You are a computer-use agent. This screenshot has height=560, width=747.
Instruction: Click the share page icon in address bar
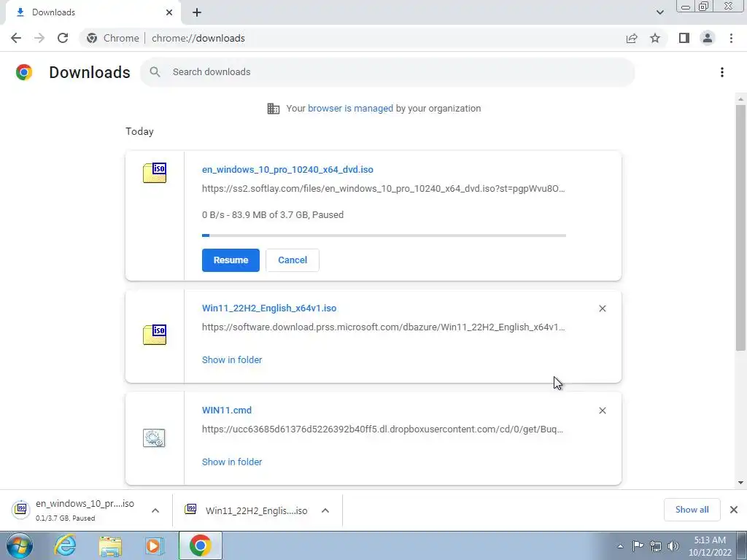[x=632, y=38]
